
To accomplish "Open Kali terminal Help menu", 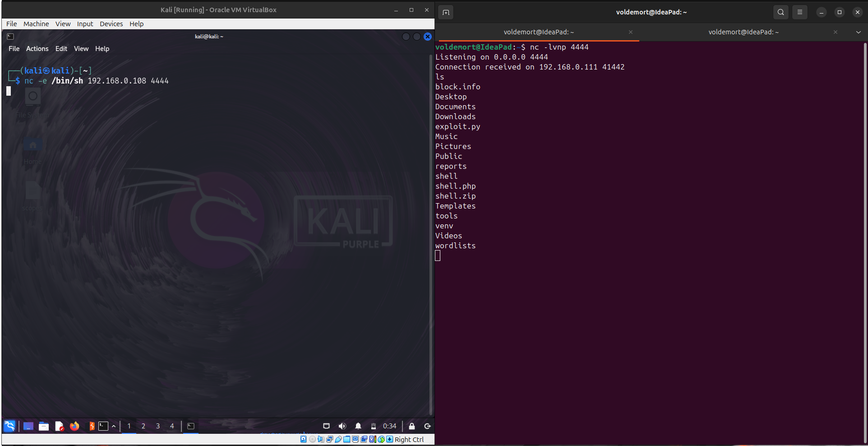I will (102, 49).
